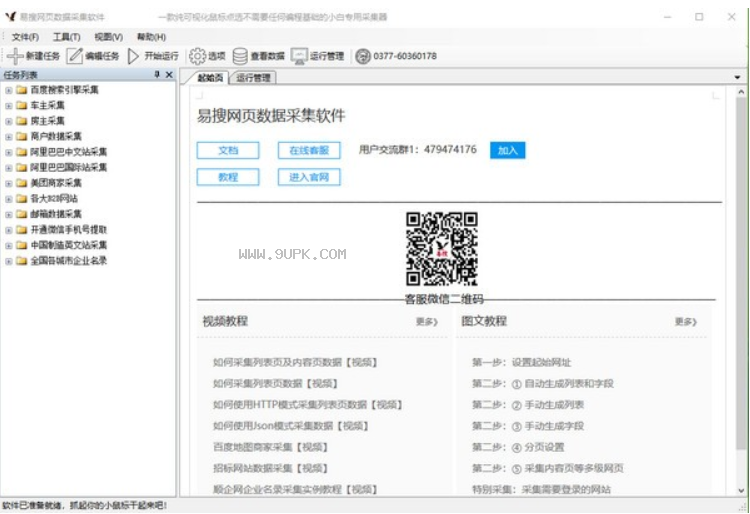Click the pin icon on 任务列表 panel
The image size is (750, 514).
(157, 75)
